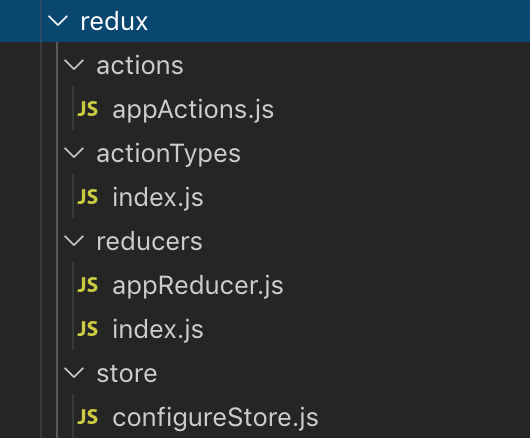
Task: Open index.js inside actionTypes
Action: pyautogui.click(x=158, y=197)
